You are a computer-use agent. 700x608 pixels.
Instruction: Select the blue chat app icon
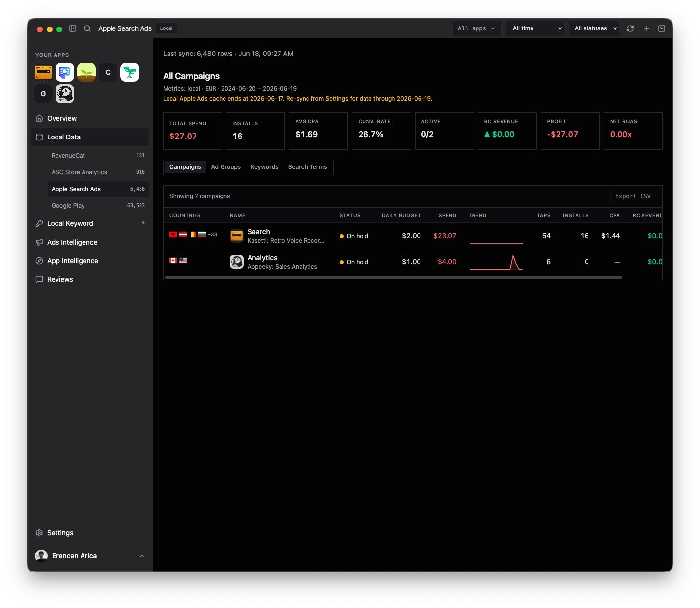coord(65,72)
